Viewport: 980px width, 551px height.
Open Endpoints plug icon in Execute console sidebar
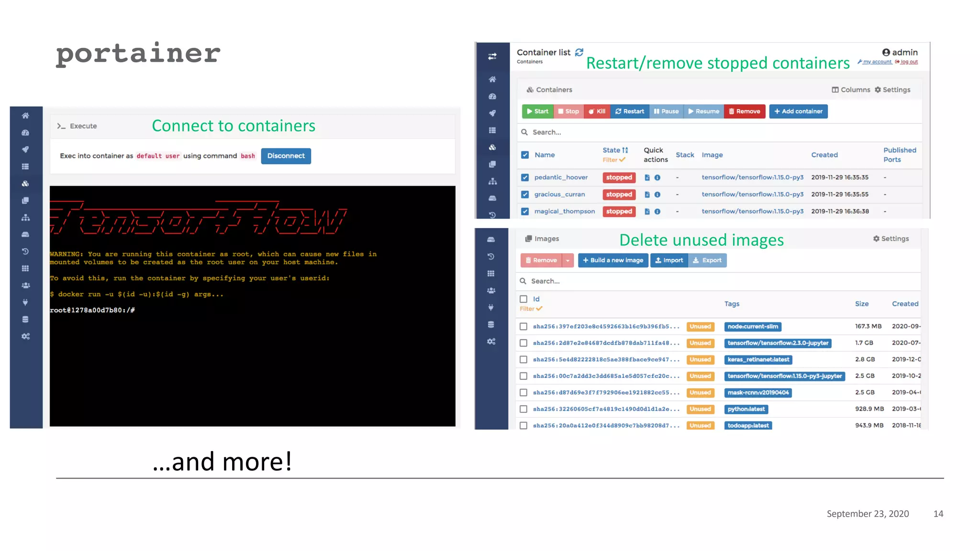pyautogui.click(x=25, y=302)
